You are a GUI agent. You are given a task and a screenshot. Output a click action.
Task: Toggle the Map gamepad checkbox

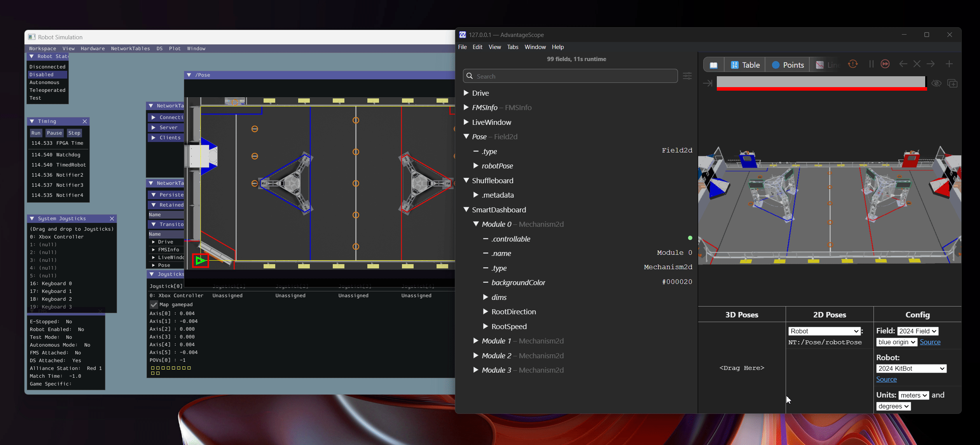pyautogui.click(x=154, y=305)
